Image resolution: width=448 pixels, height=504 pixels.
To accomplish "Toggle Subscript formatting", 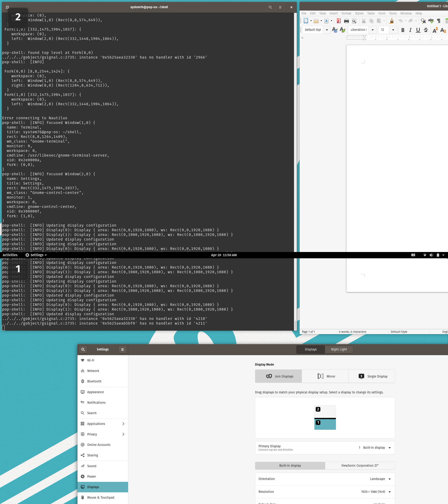I will (x=443, y=30).
